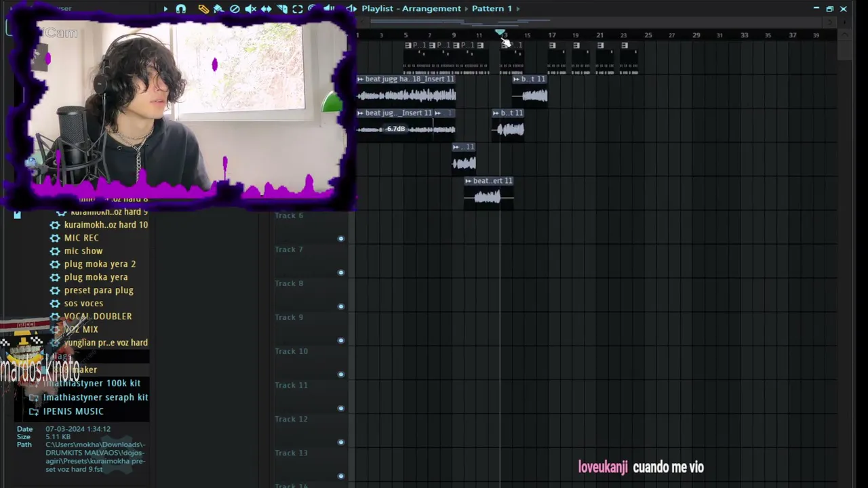Click the Playlist - Arrangement breadcrumb
Screen dimensions: 868x488
411,9
